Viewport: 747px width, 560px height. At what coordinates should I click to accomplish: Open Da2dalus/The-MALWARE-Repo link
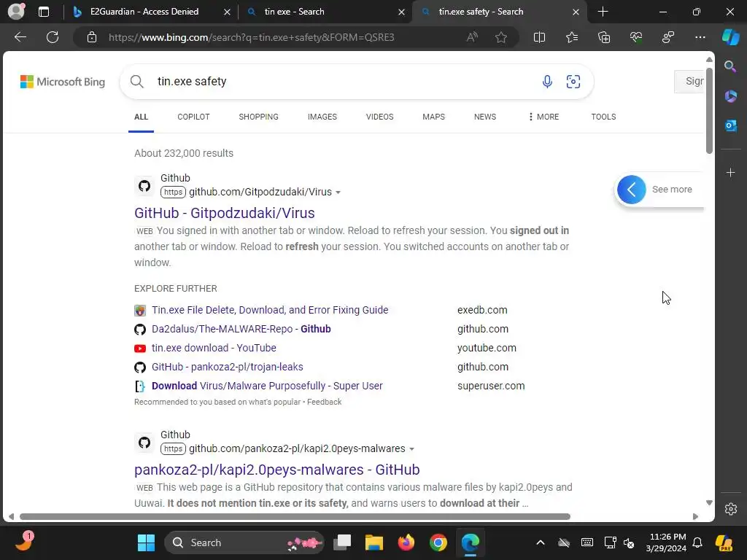[241, 329]
